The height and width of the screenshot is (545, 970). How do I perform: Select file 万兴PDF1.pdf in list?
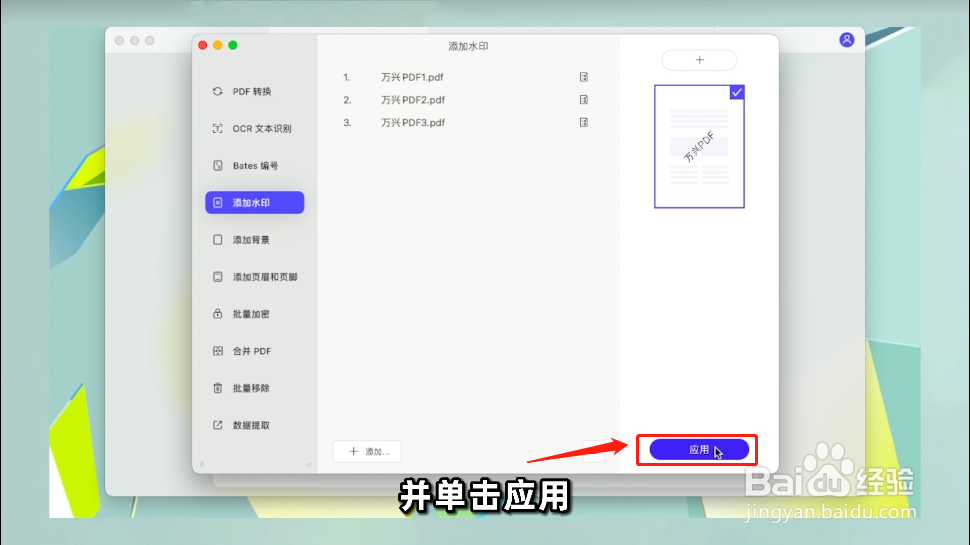pyautogui.click(x=412, y=77)
